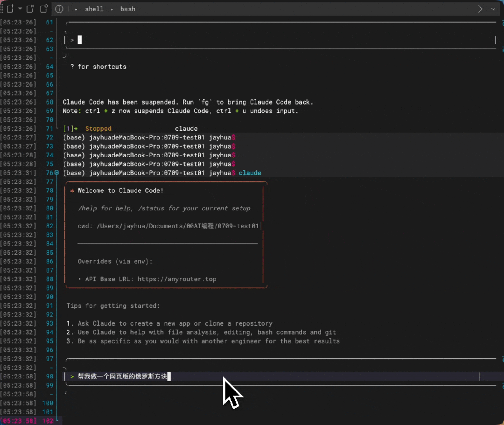Viewport: 504px width, 425px height.
Task: Click tip 2 about file analysis and git
Action: coord(201,332)
